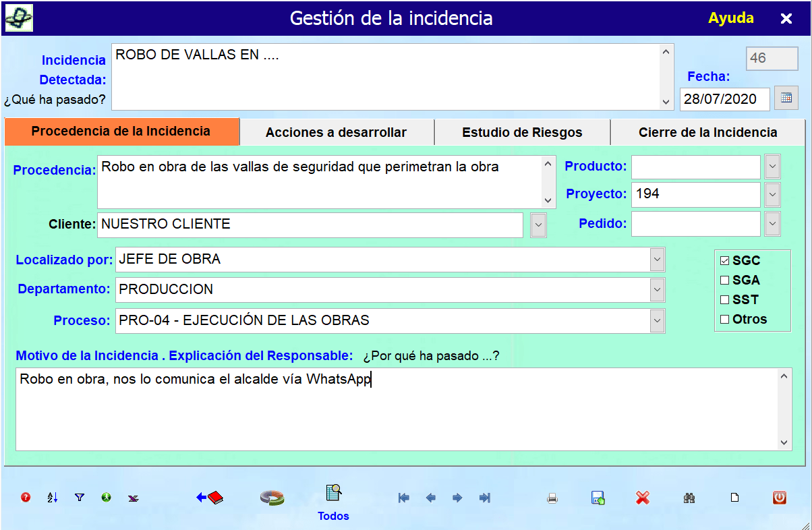Click the Proyecto field showing 194

[x=696, y=195]
